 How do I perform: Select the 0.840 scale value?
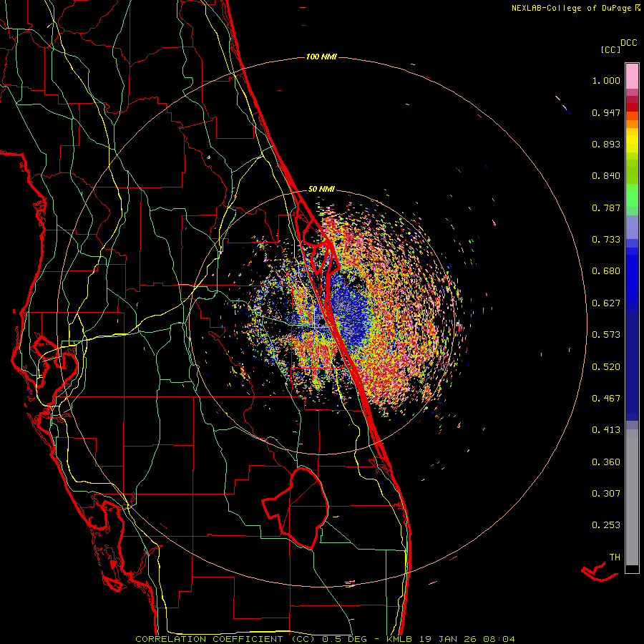pyautogui.click(x=606, y=176)
